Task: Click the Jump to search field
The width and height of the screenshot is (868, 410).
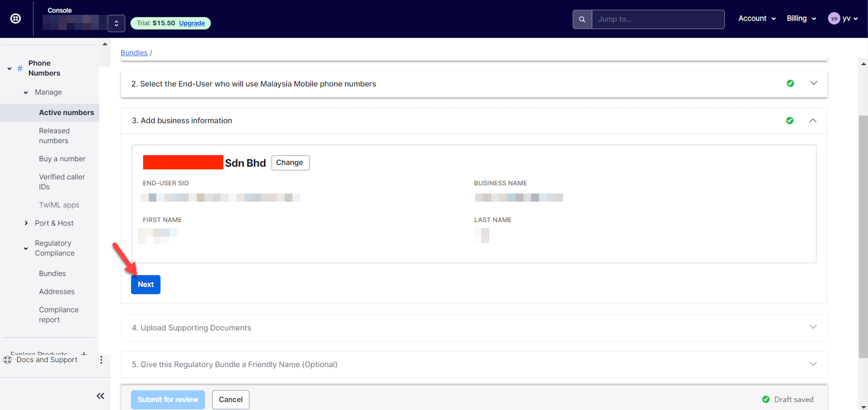Action: pos(657,19)
